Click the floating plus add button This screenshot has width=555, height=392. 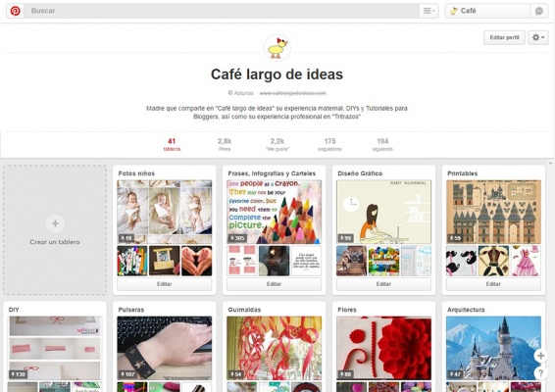(x=540, y=356)
